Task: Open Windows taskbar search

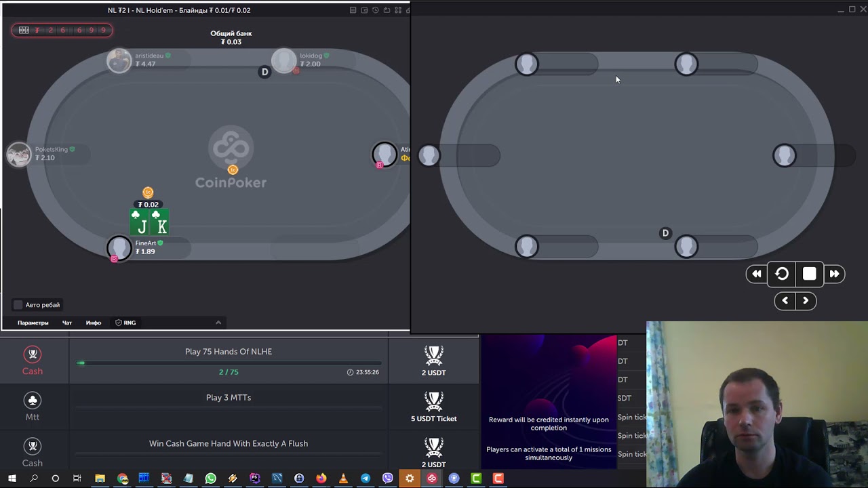Action: pos(34,479)
